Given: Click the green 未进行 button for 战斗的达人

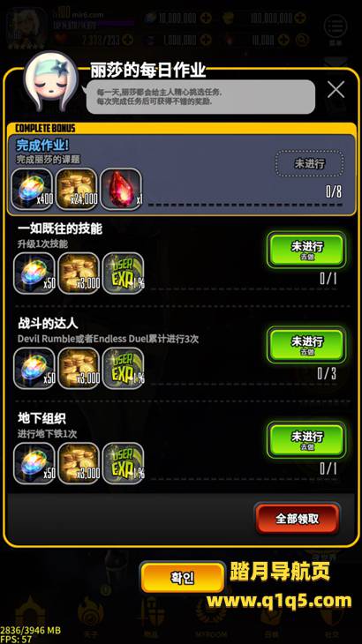Looking at the screenshot, I should (x=306, y=345).
